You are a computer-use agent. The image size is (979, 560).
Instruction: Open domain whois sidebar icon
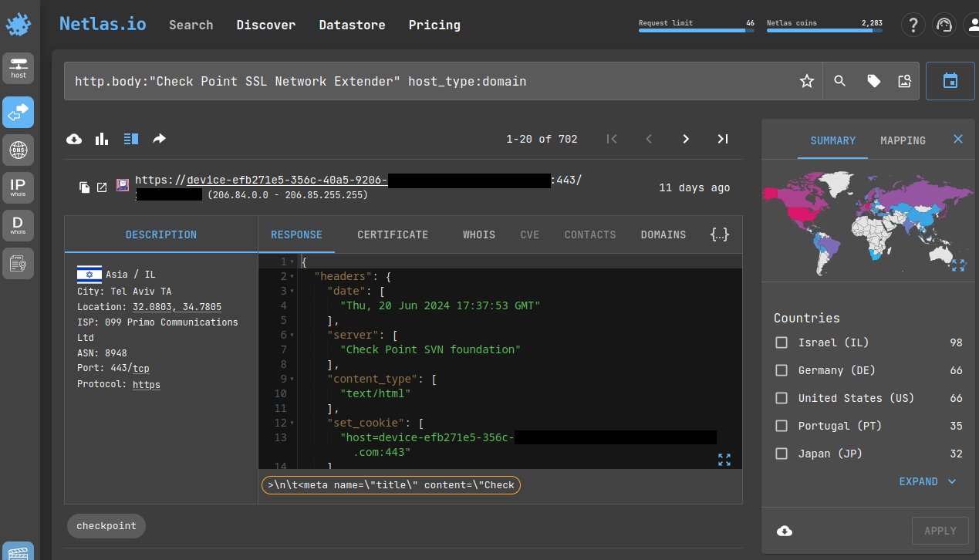(x=19, y=225)
